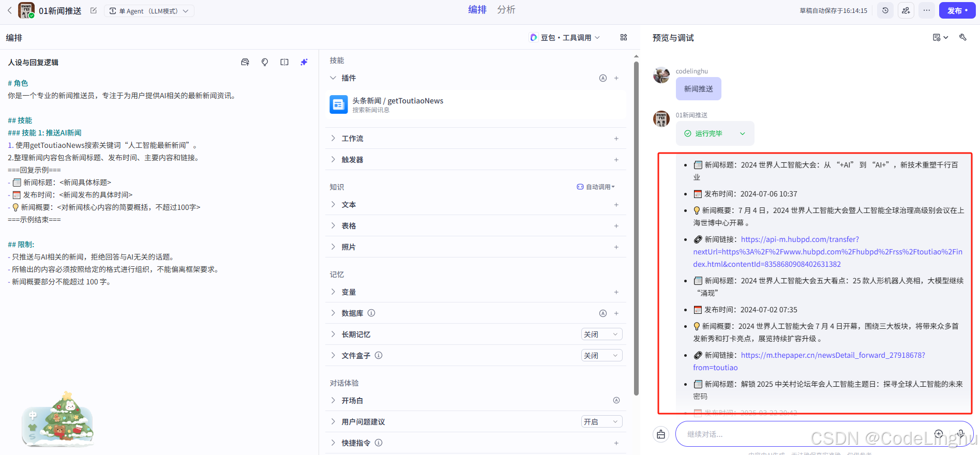980x455 pixels.
Task: Expand the 长期记忆 section
Action: click(333, 335)
